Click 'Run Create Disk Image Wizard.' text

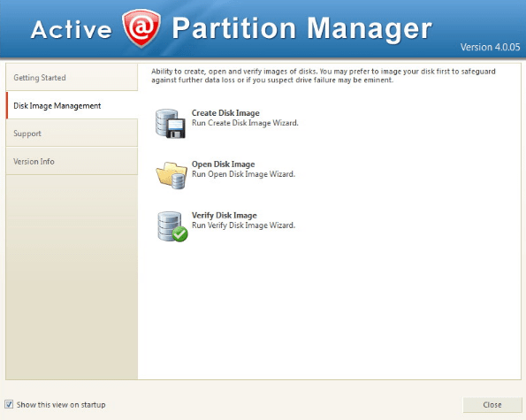click(245, 123)
